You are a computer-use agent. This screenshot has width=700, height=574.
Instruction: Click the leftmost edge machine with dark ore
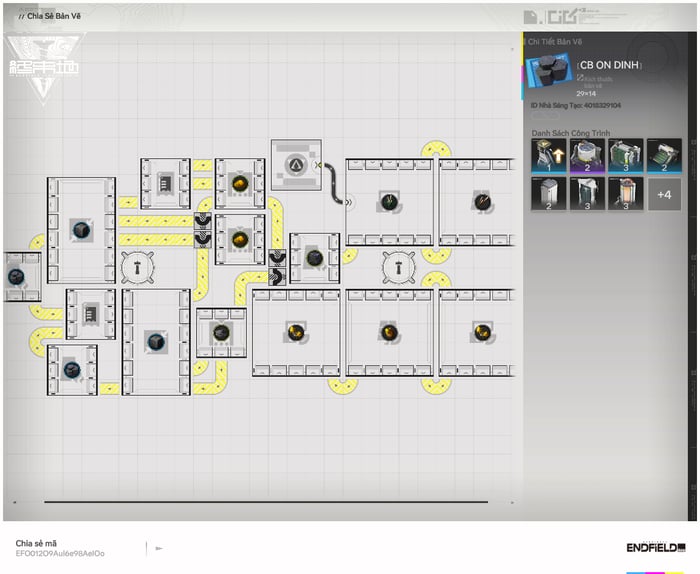tap(17, 276)
